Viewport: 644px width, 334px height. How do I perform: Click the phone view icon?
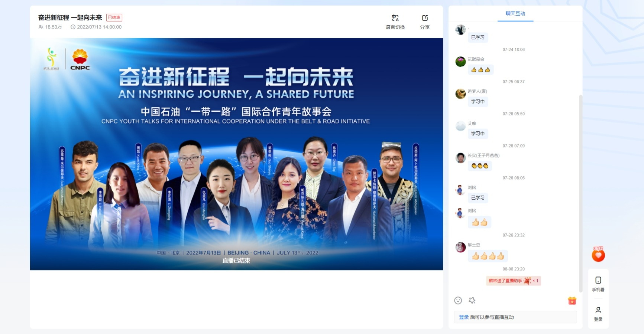598,280
